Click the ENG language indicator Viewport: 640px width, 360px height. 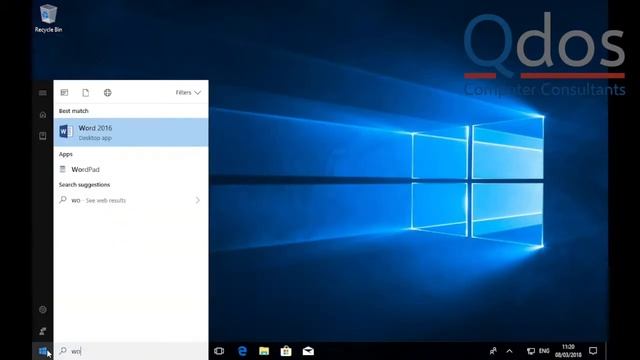(544, 351)
